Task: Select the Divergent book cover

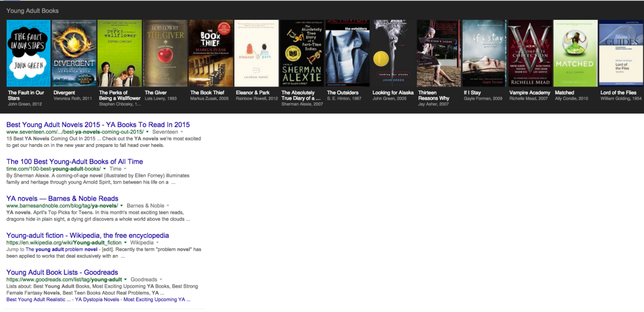Action: point(75,53)
